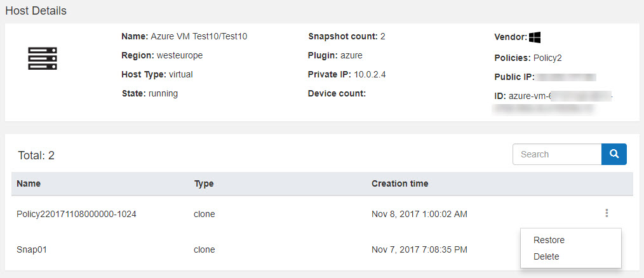The width and height of the screenshot is (644, 278).
Task: Sort by the Name column header
Action: click(29, 183)
